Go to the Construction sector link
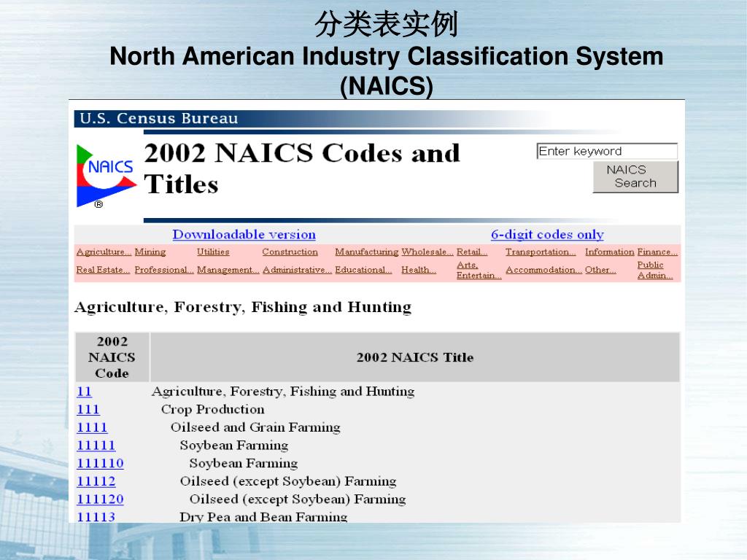This screenshot has width=747, height=560. (290, 252)
